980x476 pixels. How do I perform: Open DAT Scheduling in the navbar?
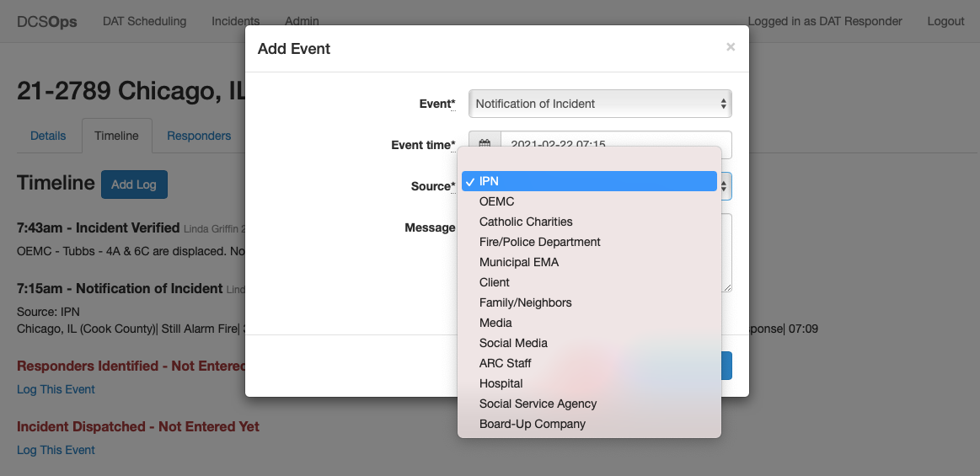click(x=144, y=21)
